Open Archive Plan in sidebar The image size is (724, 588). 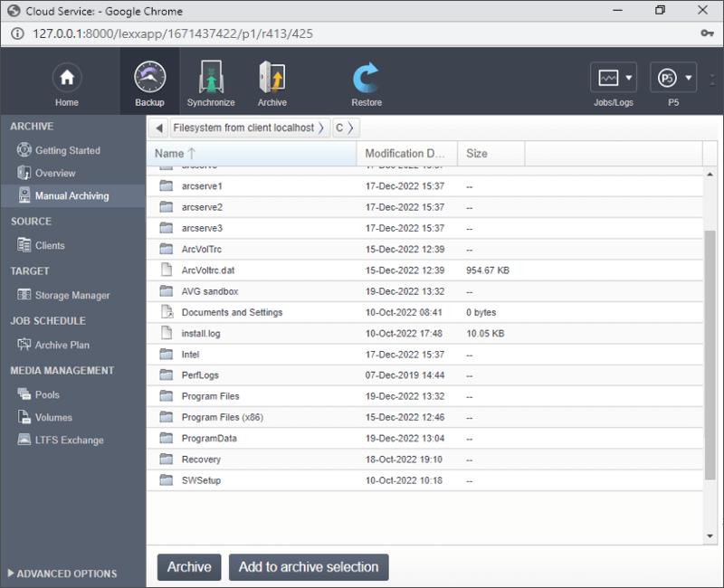point(62,345)
